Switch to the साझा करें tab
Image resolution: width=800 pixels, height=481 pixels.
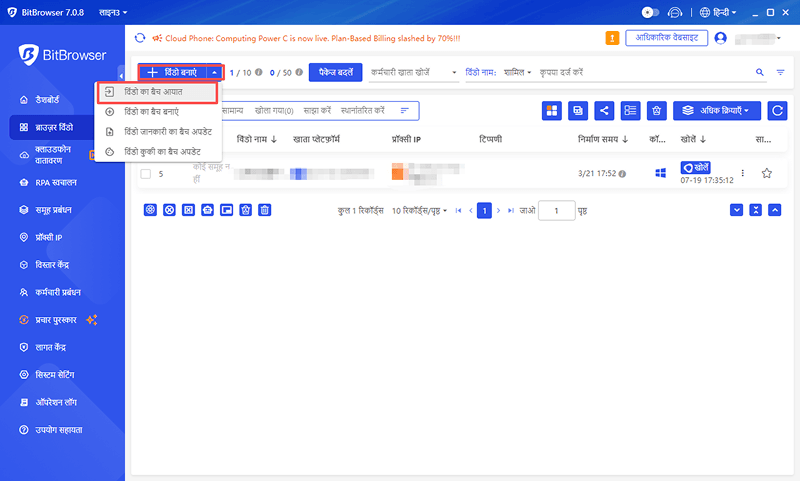click(x=313, y=110)
